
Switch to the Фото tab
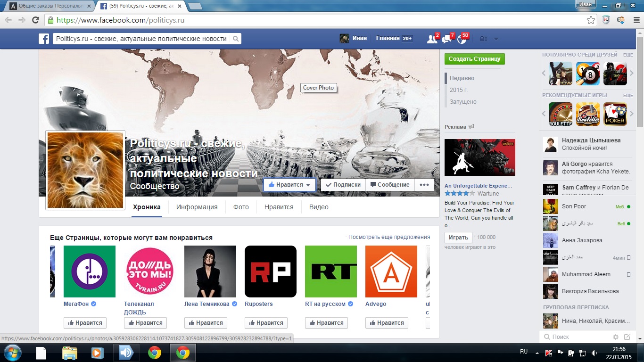pos(241,207)
